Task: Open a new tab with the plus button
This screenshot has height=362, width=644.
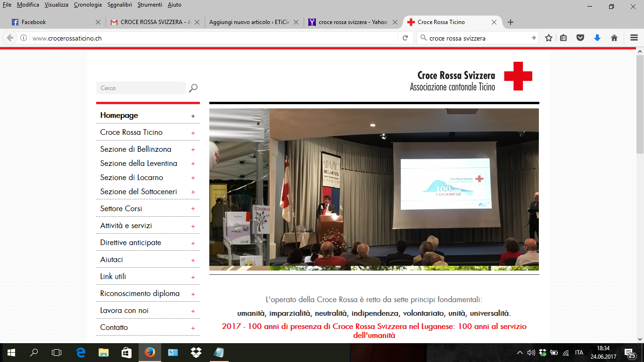Action: point(511,22)
